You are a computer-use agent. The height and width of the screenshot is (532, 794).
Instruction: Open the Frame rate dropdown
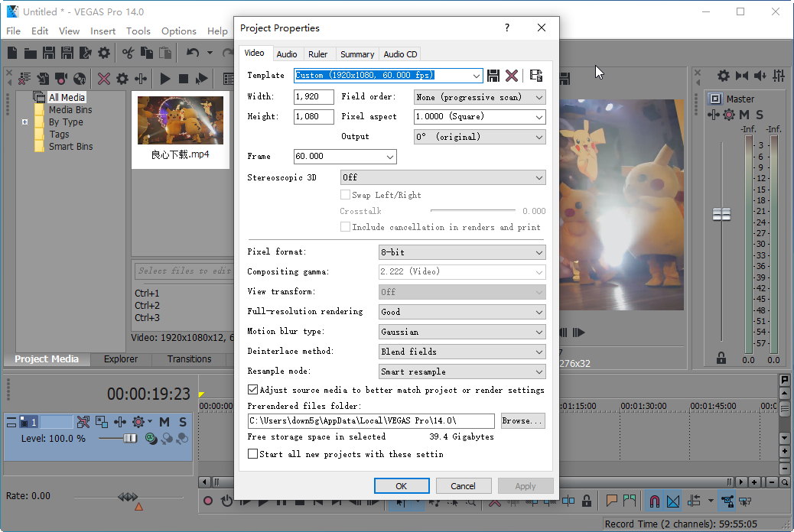390,157
